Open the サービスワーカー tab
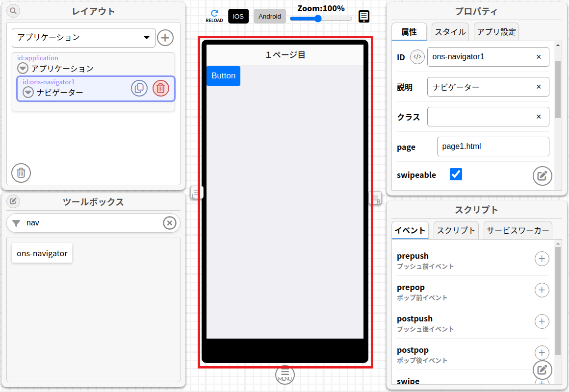The image size is (569, 392). 518,230
